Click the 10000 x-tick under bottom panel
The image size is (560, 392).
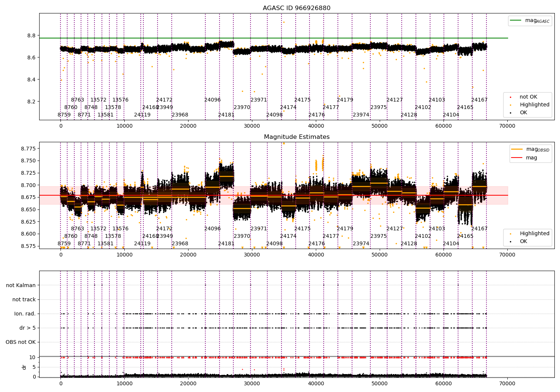124,383
